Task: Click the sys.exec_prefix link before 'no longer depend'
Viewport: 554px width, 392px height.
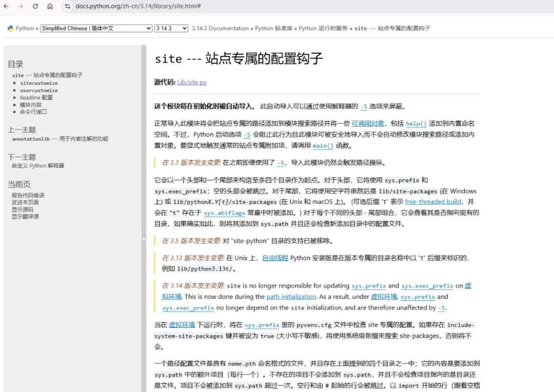Action: tap(188, 307)
